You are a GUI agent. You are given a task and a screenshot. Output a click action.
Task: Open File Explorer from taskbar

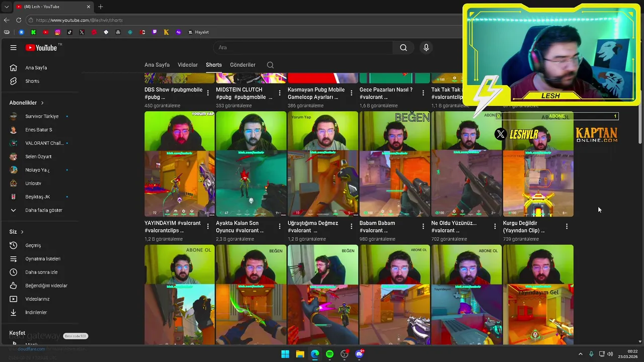point(300,354)
